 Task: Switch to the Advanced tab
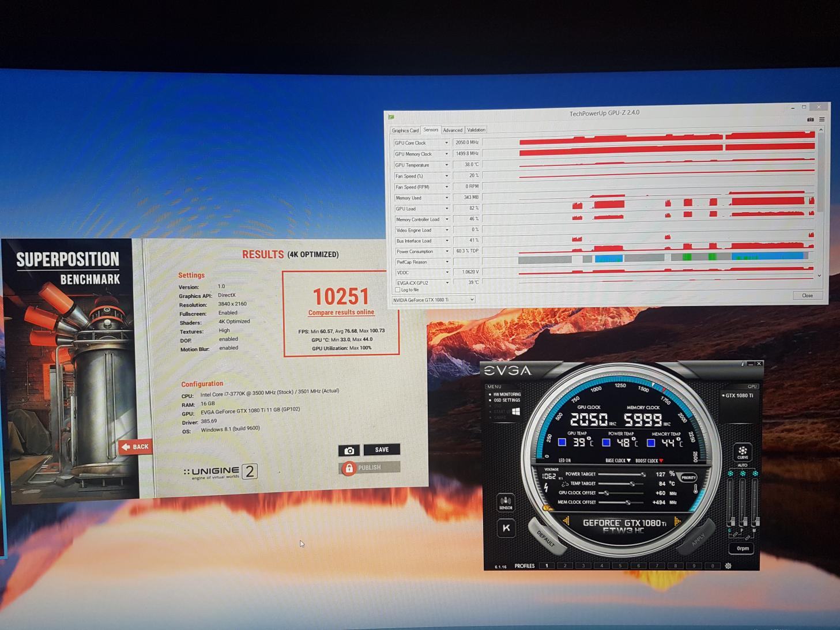click(x=453, y=130)
